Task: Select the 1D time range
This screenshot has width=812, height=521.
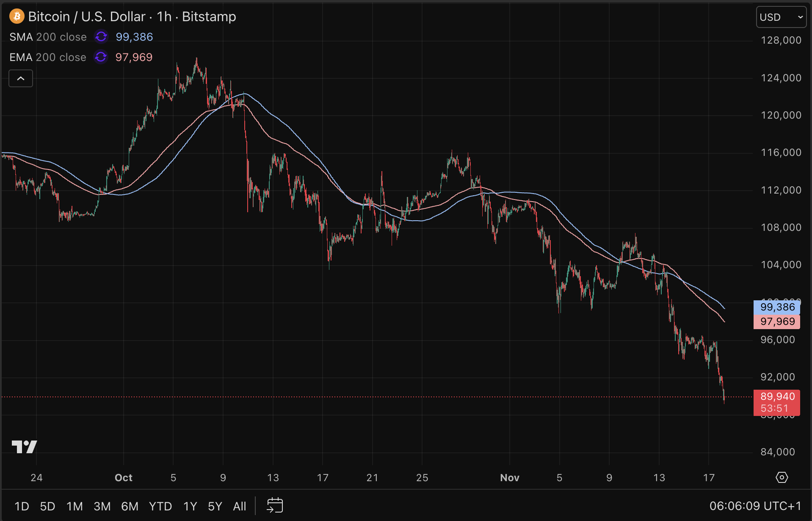Action: 22,506
